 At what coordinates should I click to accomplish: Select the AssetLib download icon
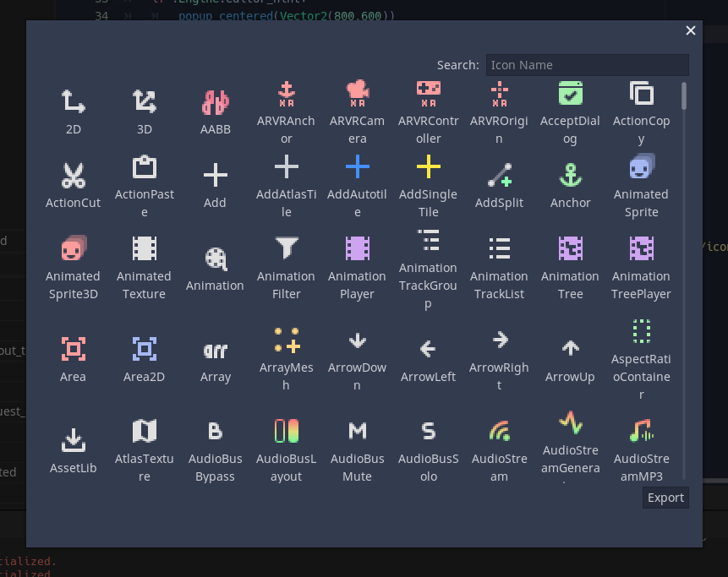pyautogui.click(x=74, y=440)
